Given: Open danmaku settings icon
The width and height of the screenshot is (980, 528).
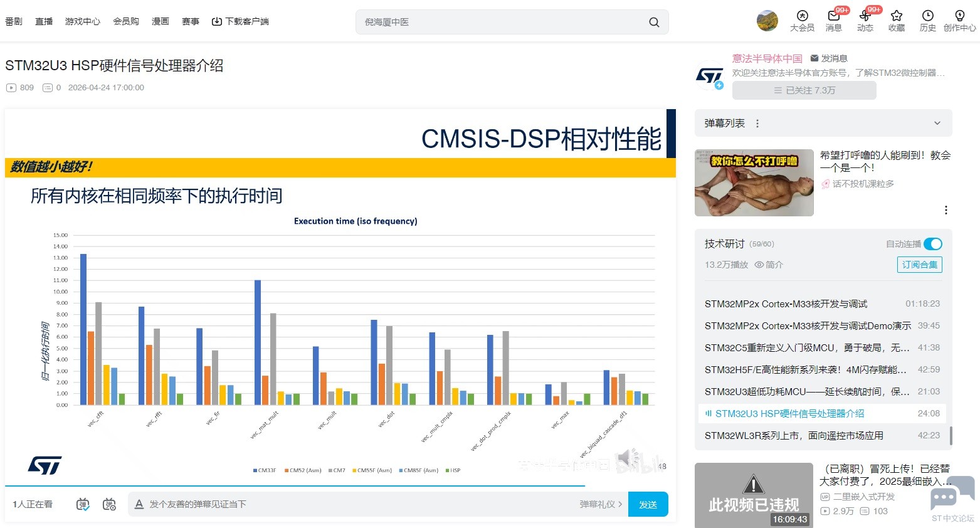Looking at the screenshot, I should point(110,504).
